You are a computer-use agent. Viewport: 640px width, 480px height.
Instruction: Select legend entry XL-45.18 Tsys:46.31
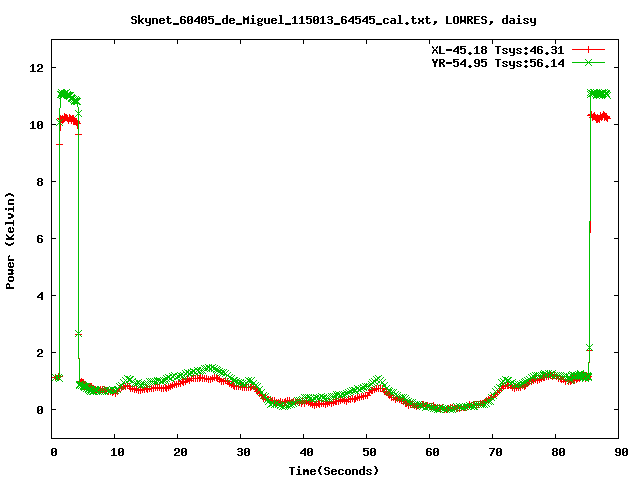tap(498, 50)
